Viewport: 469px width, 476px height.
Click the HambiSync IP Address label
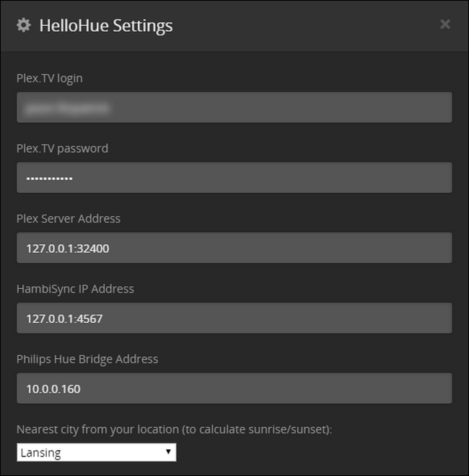pos(75,288)
